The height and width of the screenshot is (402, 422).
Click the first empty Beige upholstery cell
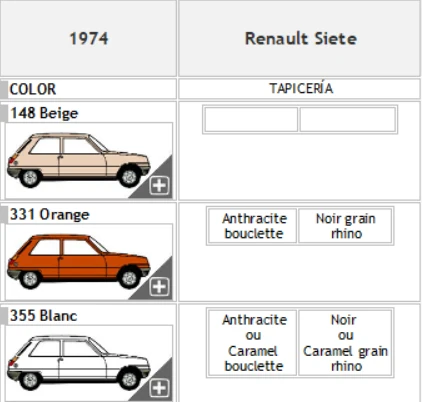[251, 119]
